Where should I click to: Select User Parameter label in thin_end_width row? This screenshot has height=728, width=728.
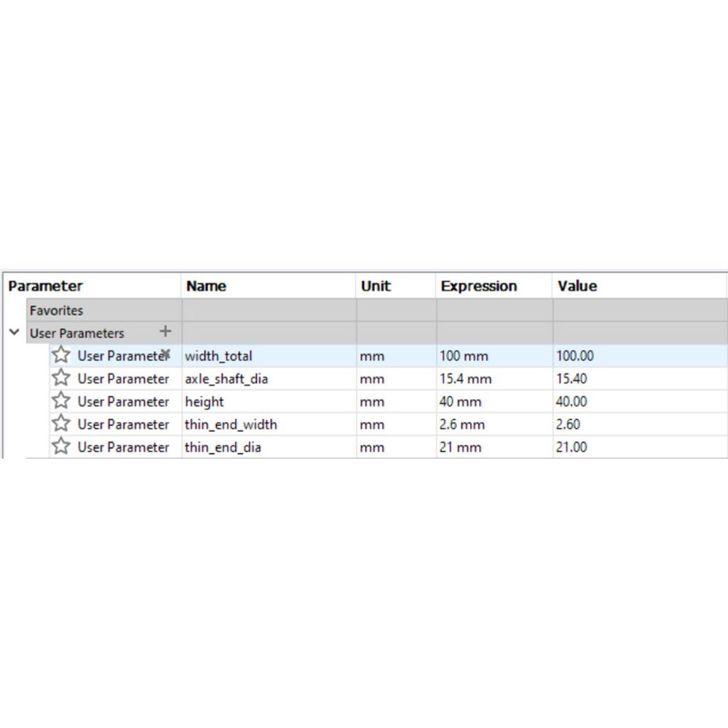(x=123, y=424)
